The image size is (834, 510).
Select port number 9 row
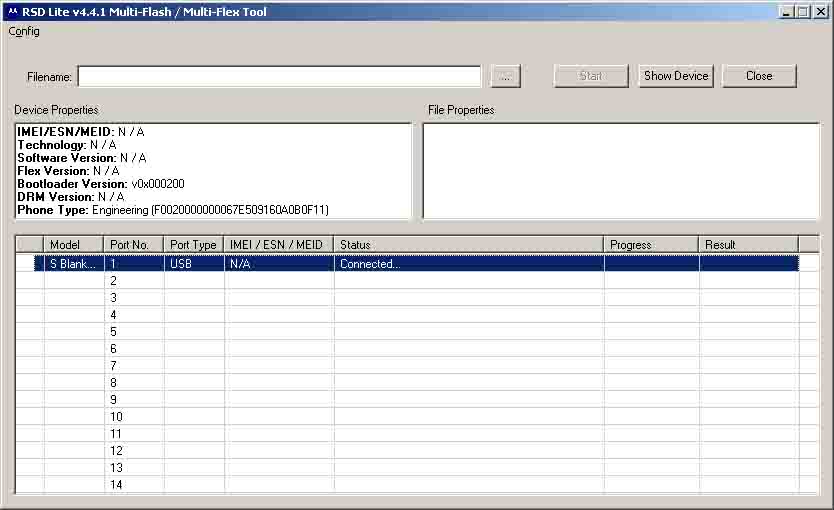(x=417, y=400)
